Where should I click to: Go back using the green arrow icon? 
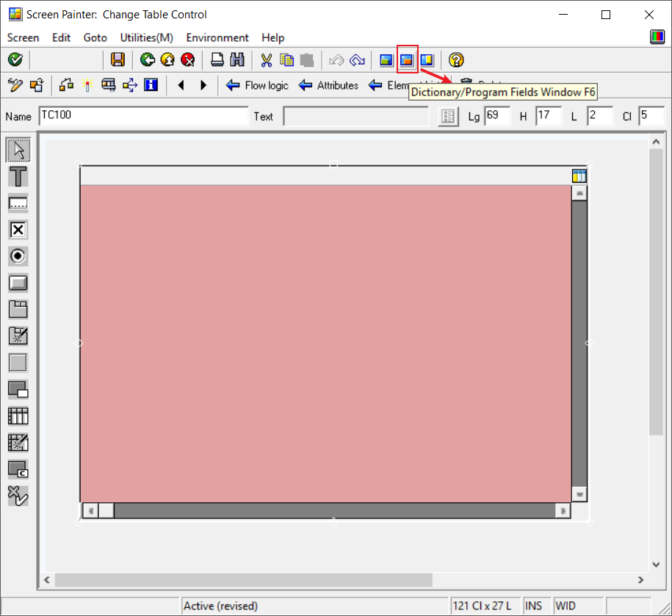[148, 59]
